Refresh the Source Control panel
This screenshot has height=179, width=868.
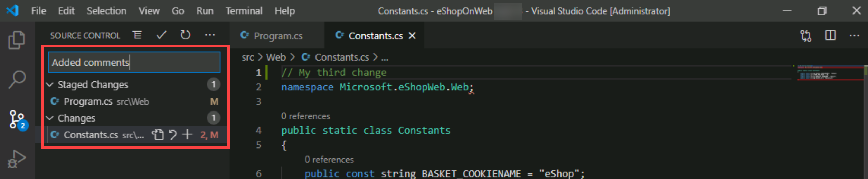pos(186,35)
